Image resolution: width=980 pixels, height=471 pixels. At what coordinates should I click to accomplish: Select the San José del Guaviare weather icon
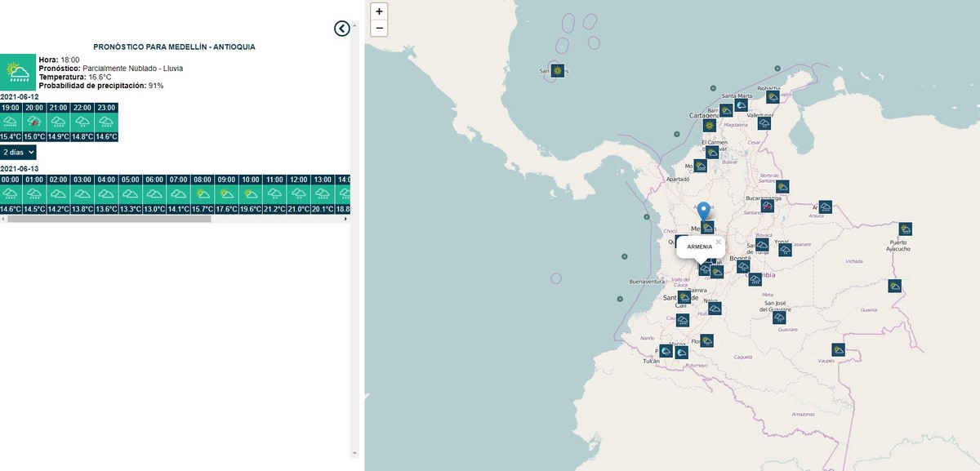(780, 318)
